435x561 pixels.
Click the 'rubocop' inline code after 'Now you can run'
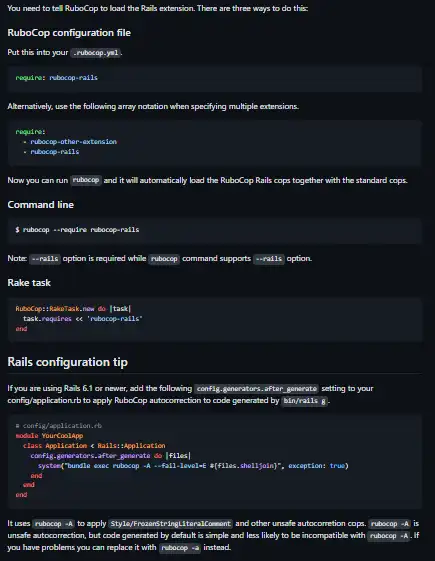86,180
